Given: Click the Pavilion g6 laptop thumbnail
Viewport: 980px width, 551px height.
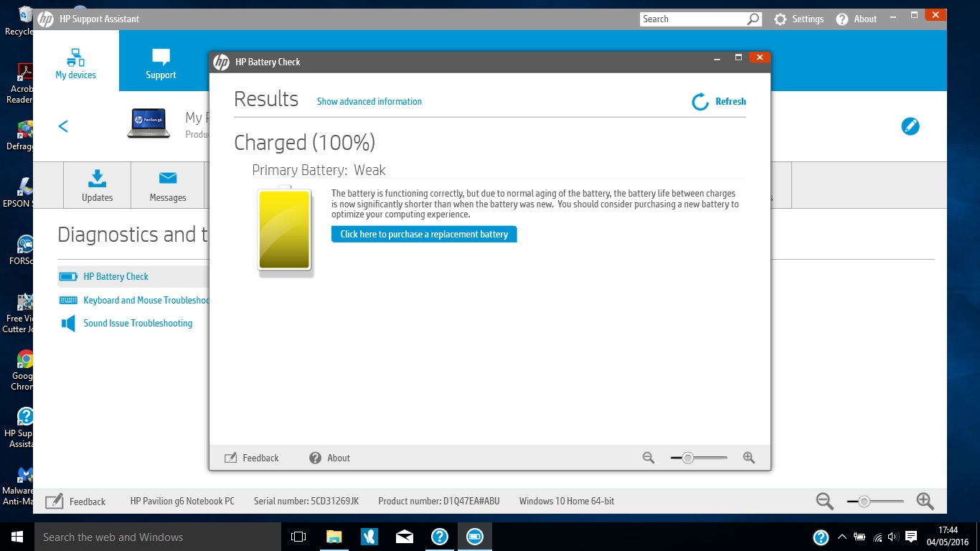Looking at the screenshot, I should 149,123.
